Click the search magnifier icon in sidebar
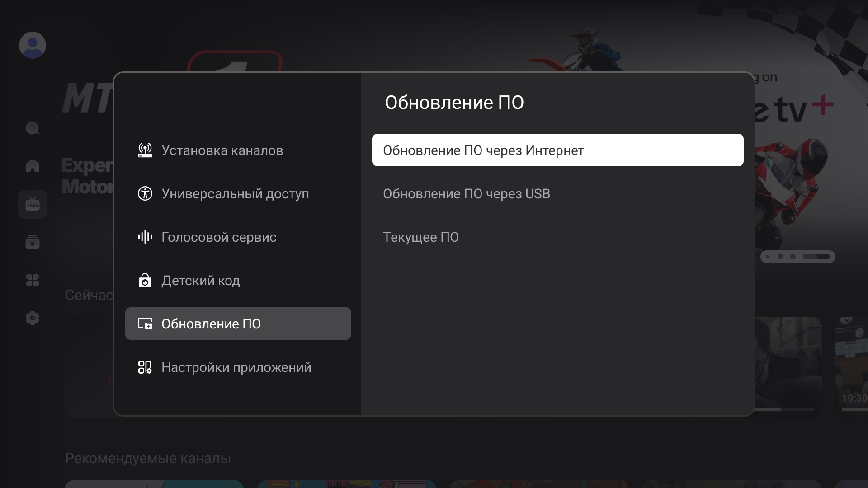 [32, 129]
